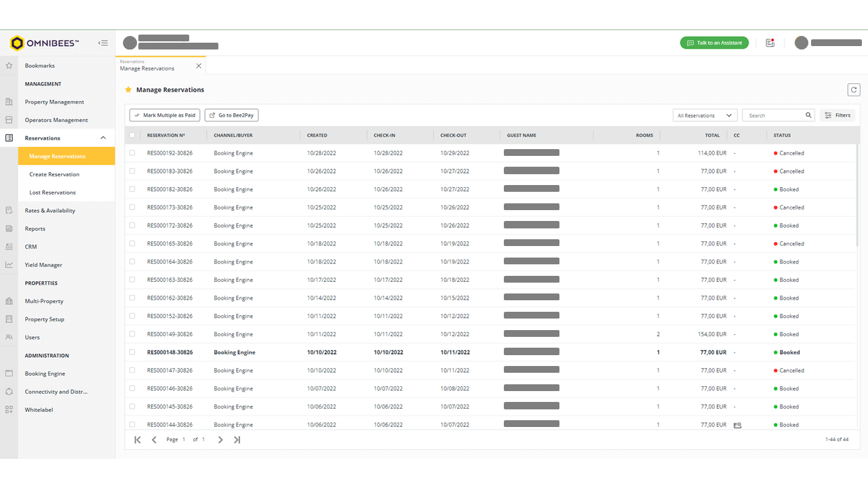
Task: Click the page number field
Action: point(184,440)
